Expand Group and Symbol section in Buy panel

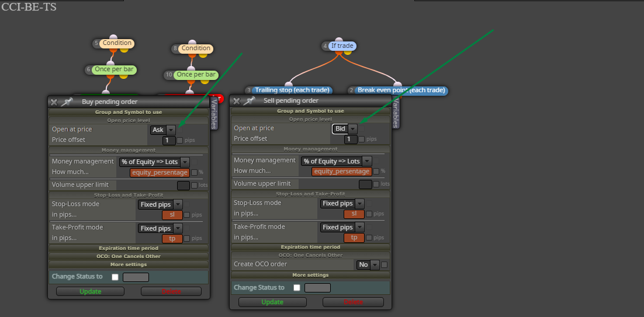click(129, 112)
